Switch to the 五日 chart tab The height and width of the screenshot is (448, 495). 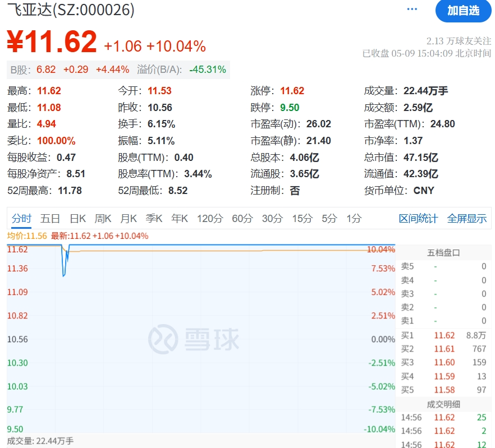(x=50, y=218)
